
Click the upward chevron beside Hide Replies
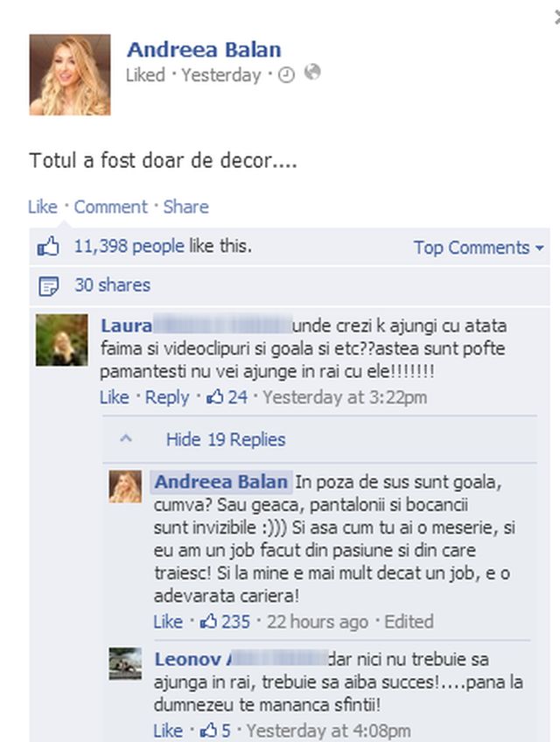coord(126,438)
